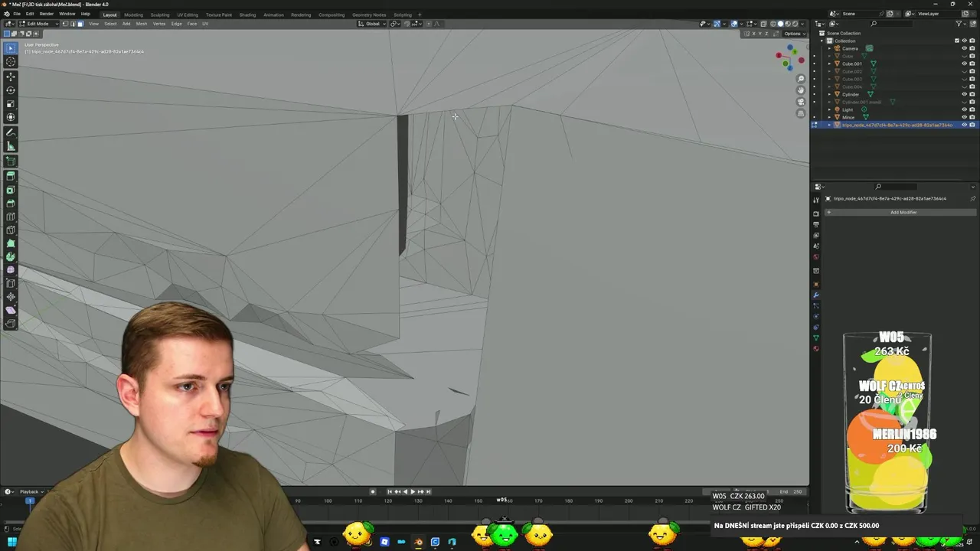The width and height of the screenshot is (980, 551).
Task: Open the Render menu
Action: 47,14
